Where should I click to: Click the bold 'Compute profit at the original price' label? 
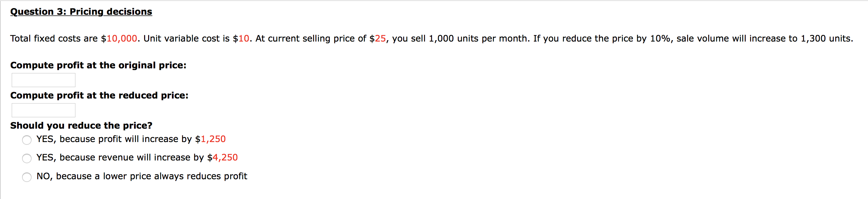coord(98,65)
